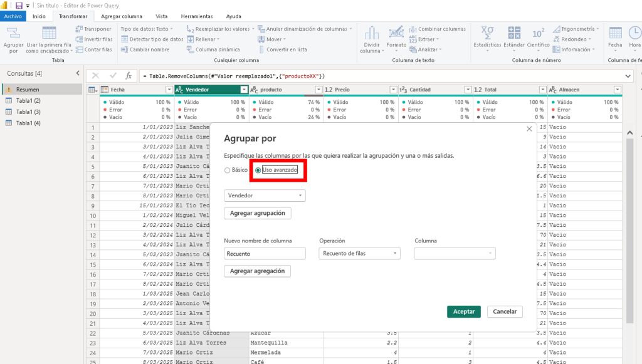Select the Uso avanzado radio option

tap(258, 170)
